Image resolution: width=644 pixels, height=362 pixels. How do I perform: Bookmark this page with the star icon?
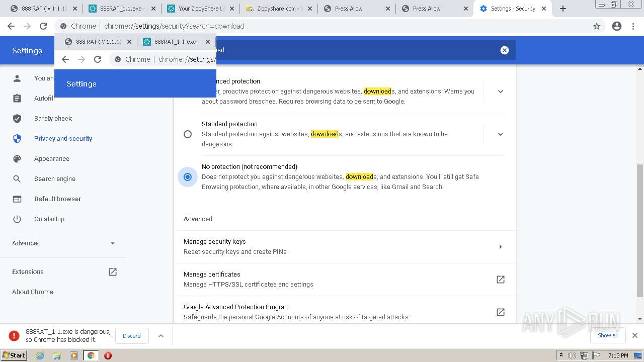coord(597,26)
